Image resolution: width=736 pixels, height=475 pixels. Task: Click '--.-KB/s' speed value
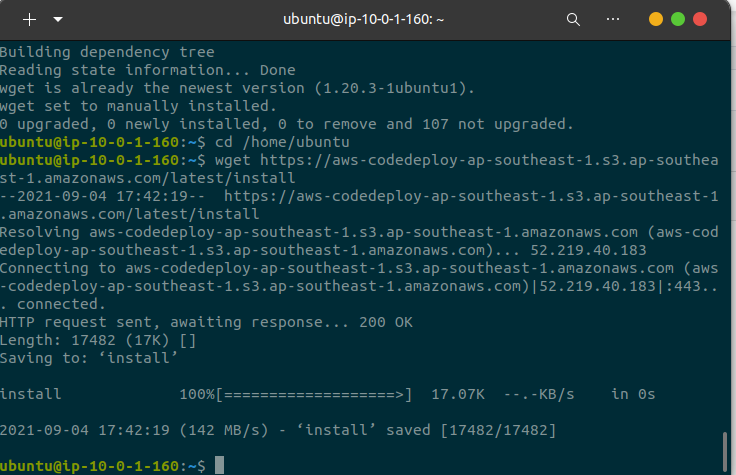click(539, 394)
